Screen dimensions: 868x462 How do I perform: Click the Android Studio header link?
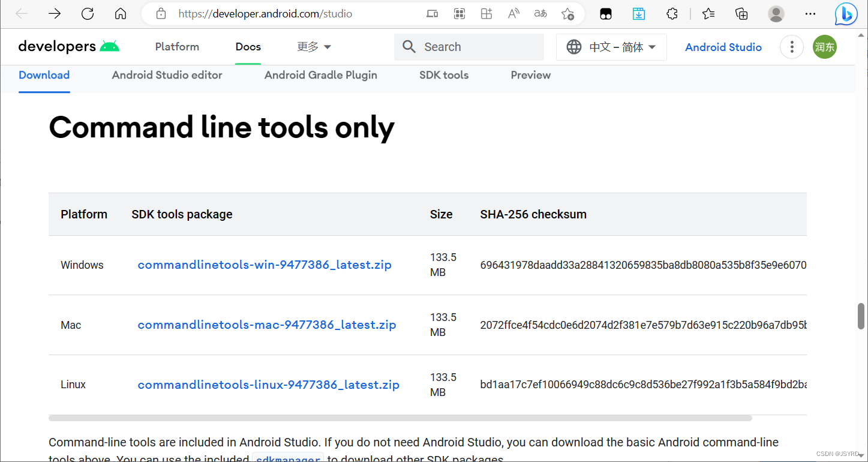[723, 47]
